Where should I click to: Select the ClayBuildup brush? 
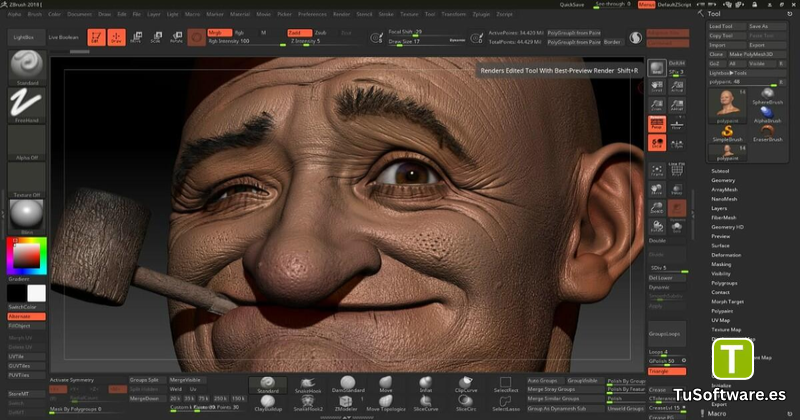coord(268,404)
